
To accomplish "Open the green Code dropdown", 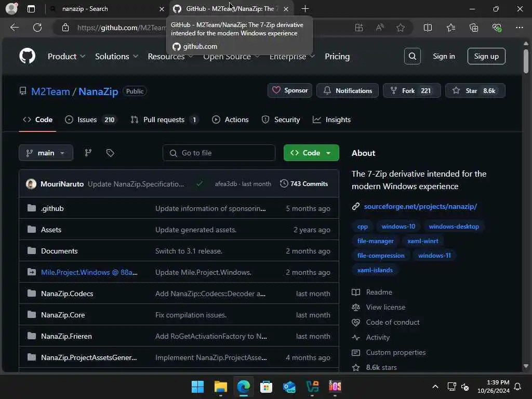I will pyautogui.click(x=311, y=153).
